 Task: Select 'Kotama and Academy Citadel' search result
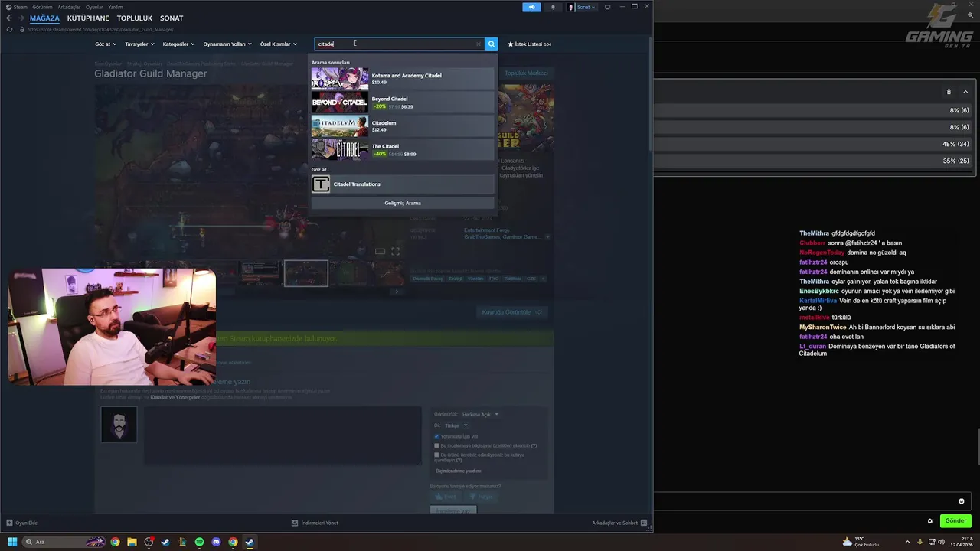point(403,78)
